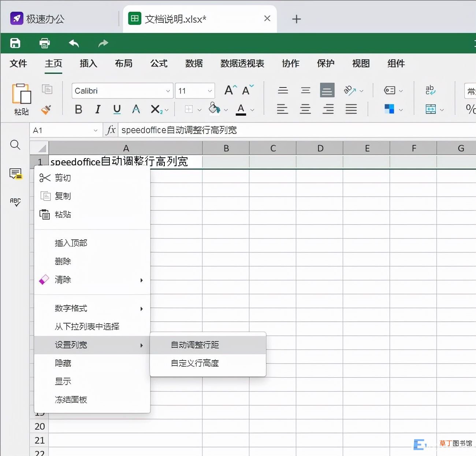The width and height of the screenshot is (476, 456).
Task: Click the formula bar input field
Action: [x=297, y=130]
